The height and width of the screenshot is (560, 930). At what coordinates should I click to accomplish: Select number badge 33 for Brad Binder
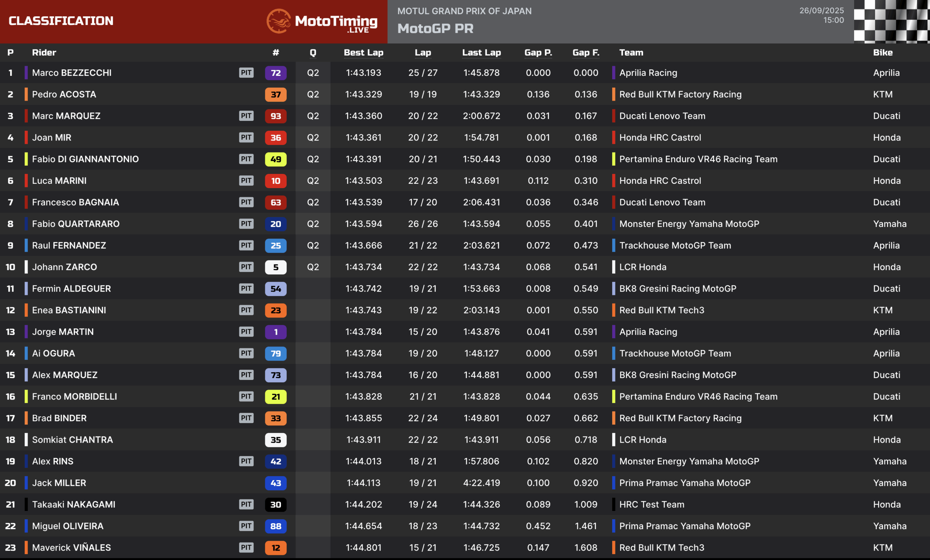(275, 418)
